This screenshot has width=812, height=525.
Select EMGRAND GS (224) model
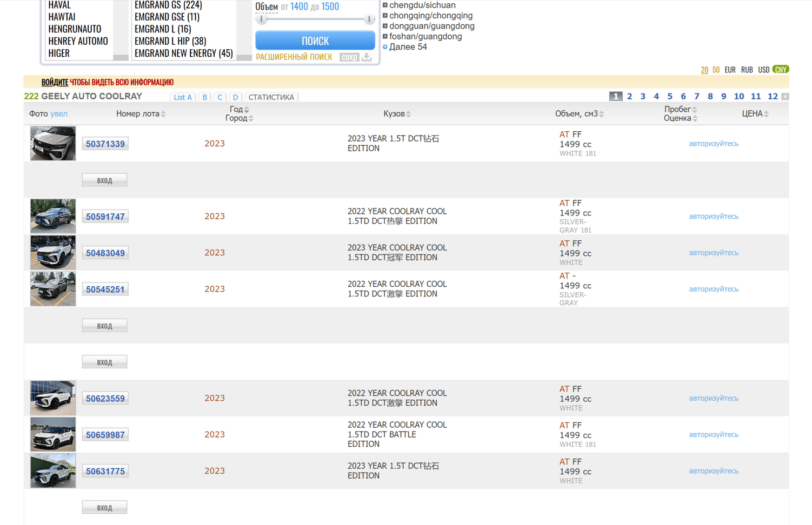(x=168, y=5)
